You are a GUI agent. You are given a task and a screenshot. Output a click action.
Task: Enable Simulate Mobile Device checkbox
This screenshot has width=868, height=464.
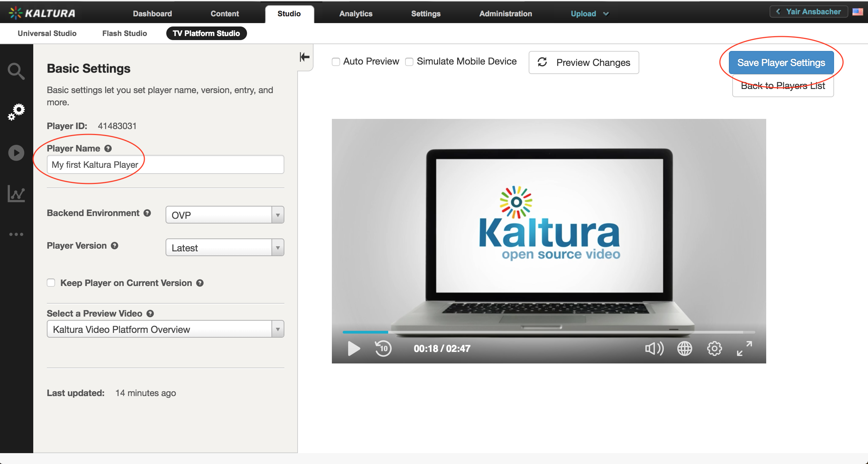[409, 62]
